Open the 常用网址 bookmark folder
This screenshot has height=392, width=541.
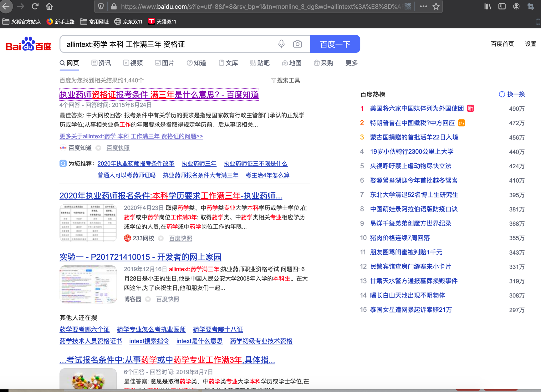coord(94,22)
